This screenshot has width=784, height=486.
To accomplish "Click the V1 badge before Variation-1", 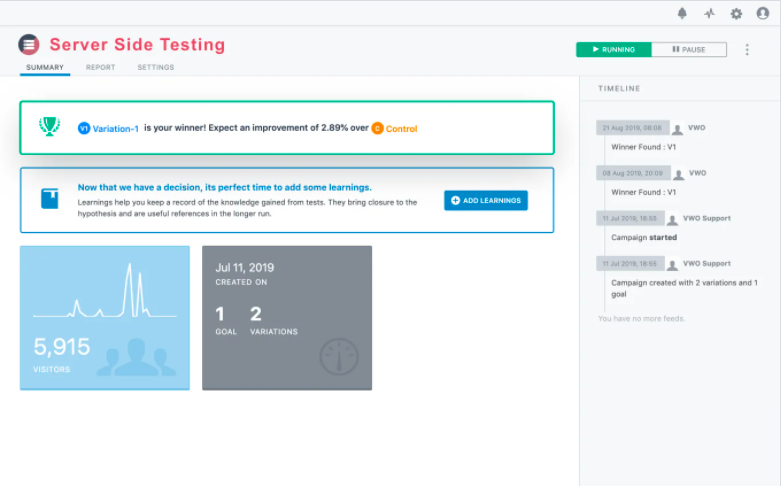I will pyautogui.click(x=84, y=128).
